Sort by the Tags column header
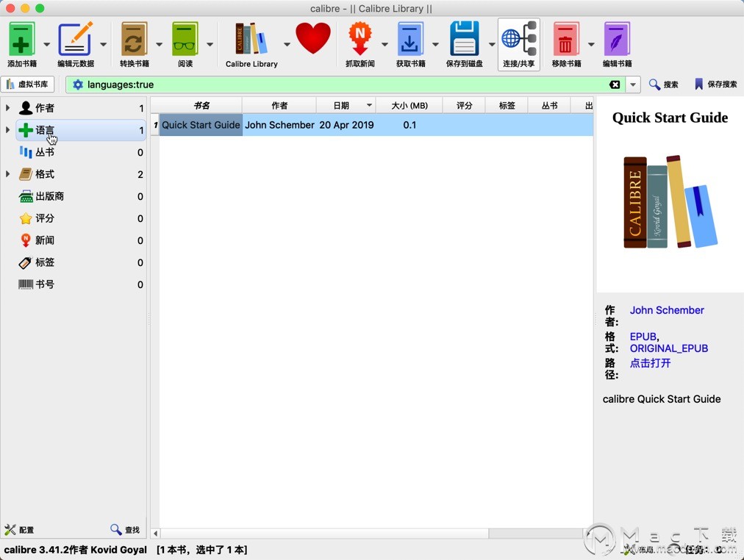This screenshot has width=744, height=560. (x=507, y=105)
